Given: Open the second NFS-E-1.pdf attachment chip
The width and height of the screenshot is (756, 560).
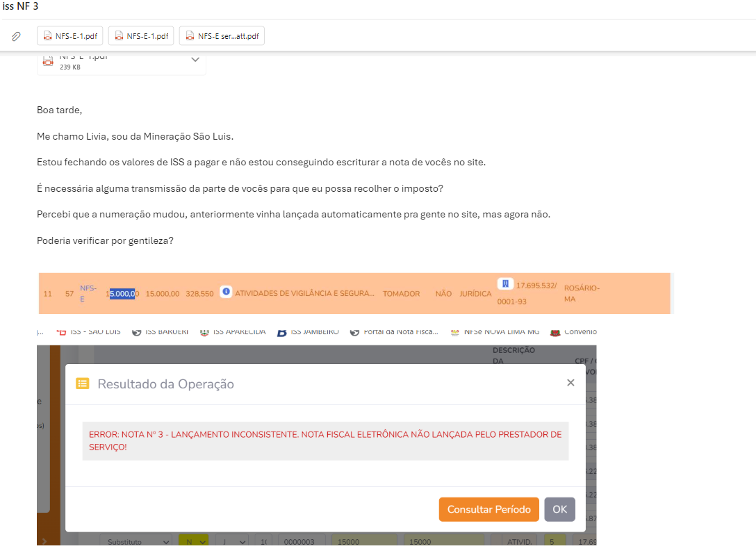Looking at the screenshot, I should (141, 36).
